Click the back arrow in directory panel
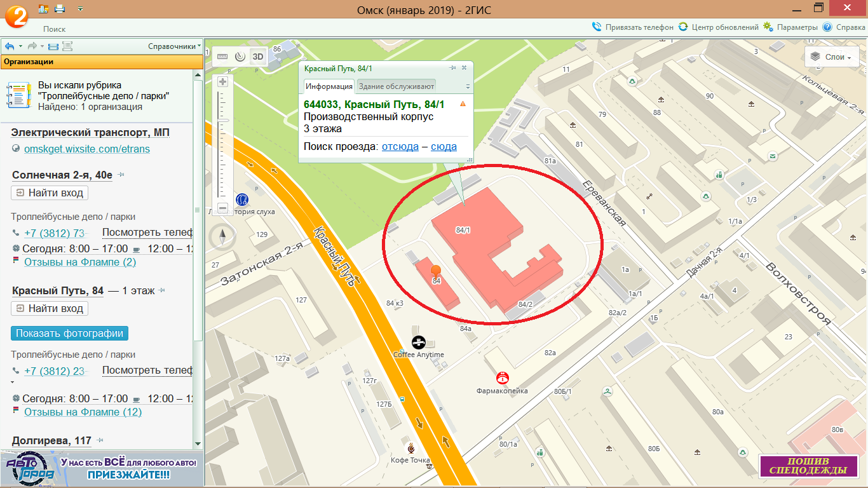The width and height of the screenshot is (868, 488). (10, 46)
